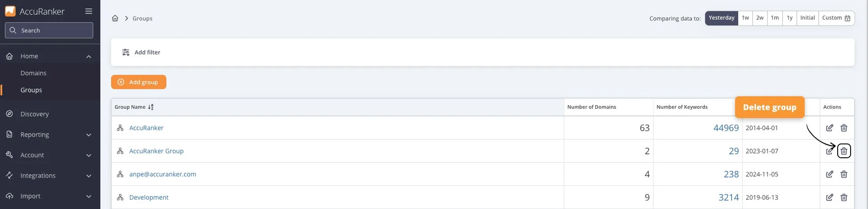Viewport: 868px width, 209px height.
Task: Expand the Integrations sidebar menu
Action: tap(88, 176)
